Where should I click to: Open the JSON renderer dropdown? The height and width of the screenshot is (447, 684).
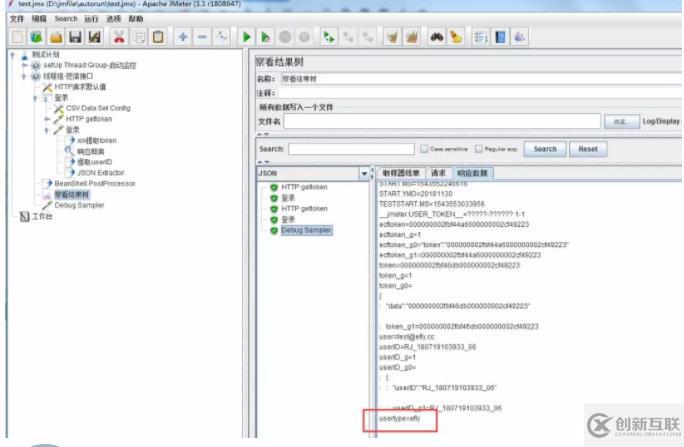[x=364, y=174]
